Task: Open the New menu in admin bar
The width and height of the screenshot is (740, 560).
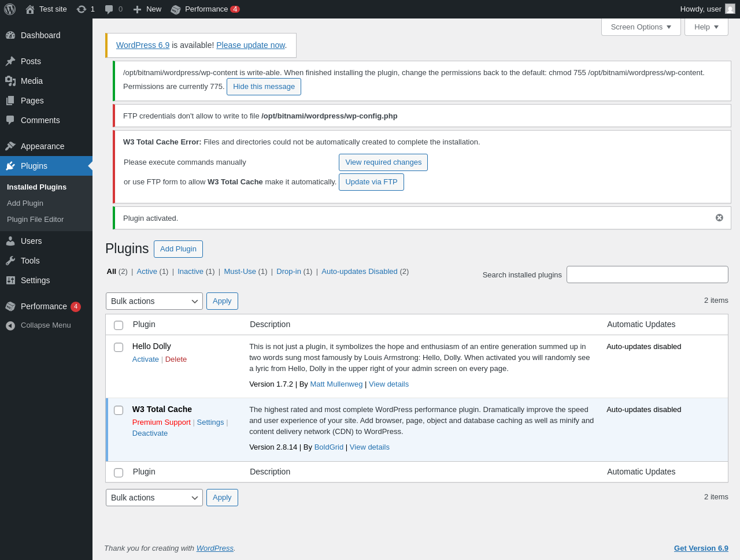Action: 147,9
